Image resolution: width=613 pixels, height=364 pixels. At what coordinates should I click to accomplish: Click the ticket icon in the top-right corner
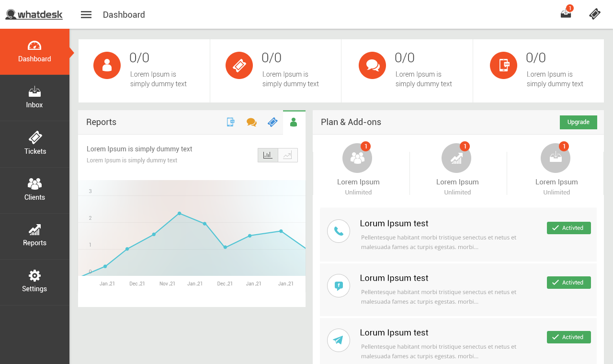(594, 14)
